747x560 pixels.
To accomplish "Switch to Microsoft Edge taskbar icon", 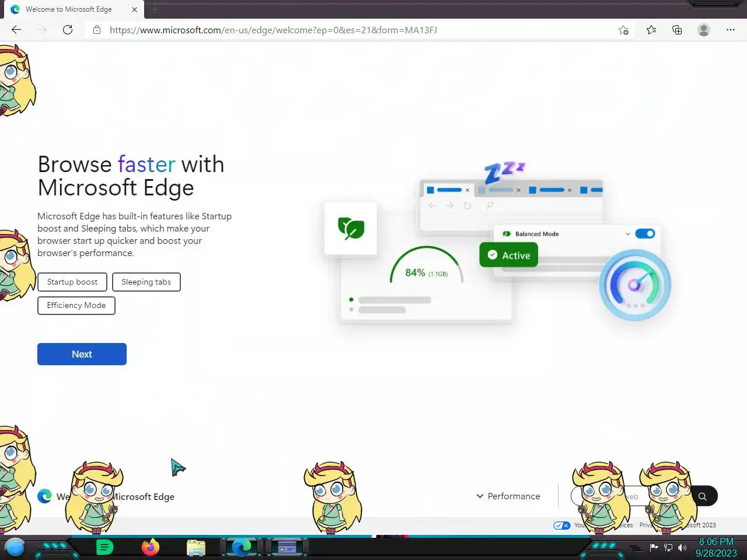I will pyautogui.click(x=242, y=547).
